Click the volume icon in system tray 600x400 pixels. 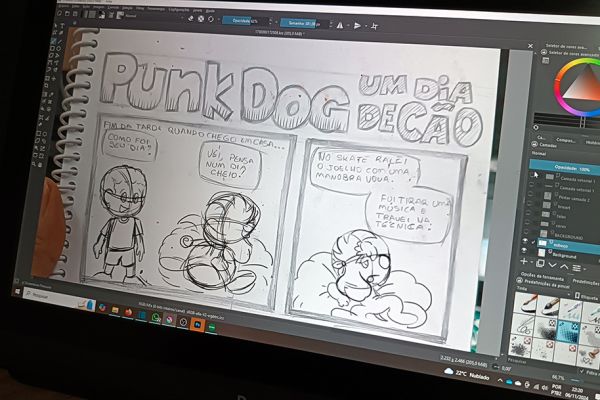[544, 388]
